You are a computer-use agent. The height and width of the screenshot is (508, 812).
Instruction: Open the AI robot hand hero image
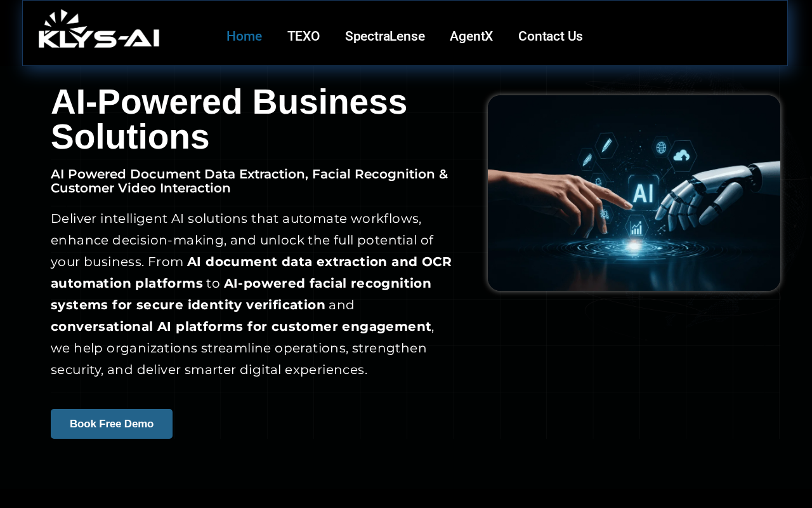pos(634,193)
